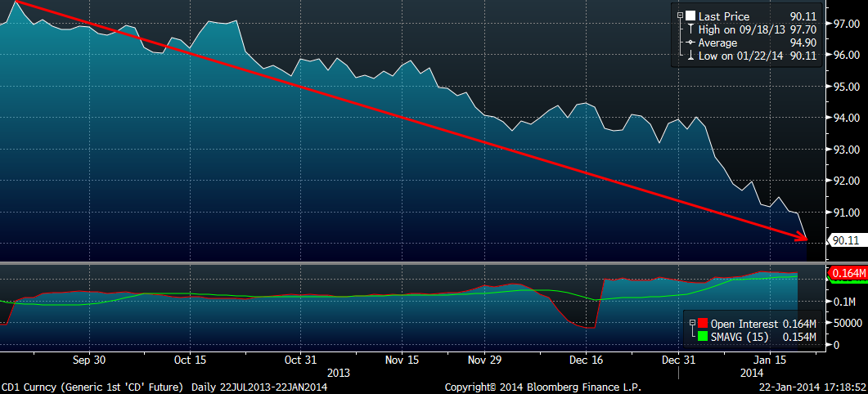Click the Dec 16 date axis label
The image size is (868, 394).
[x=587, y=360]
